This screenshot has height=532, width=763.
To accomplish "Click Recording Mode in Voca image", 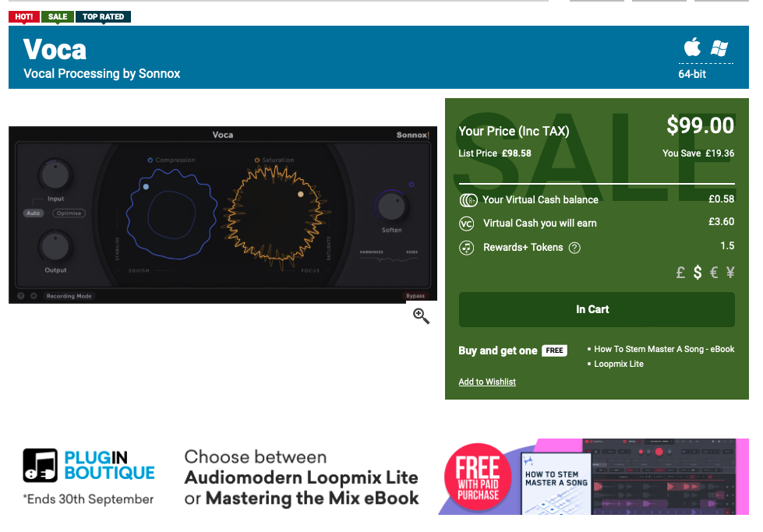I will [69, 296].
